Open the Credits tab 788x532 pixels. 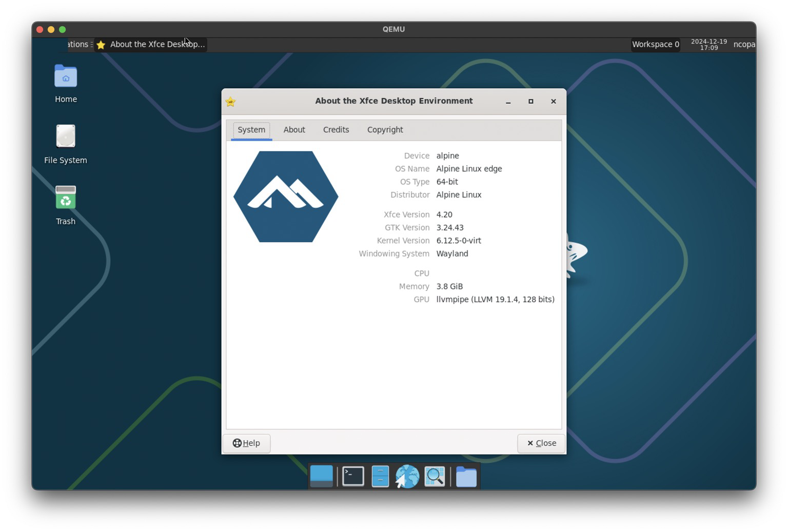pos(336,130)
